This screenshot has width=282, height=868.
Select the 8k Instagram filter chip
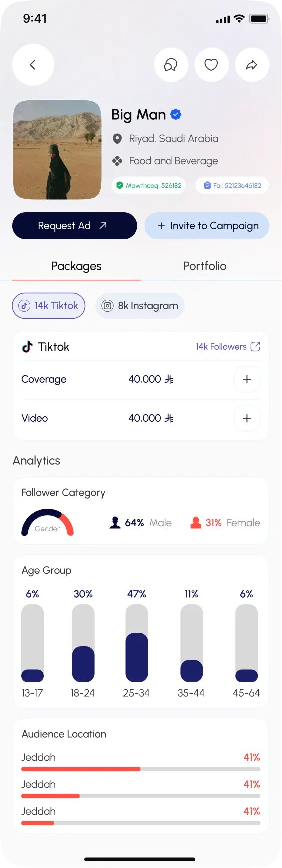pyautogui.click(x=140, y=306)
